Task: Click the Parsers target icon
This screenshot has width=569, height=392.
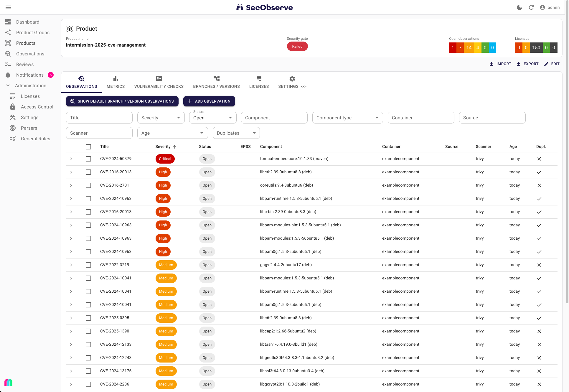Action: pyautogui.click(x=13, y=128)
